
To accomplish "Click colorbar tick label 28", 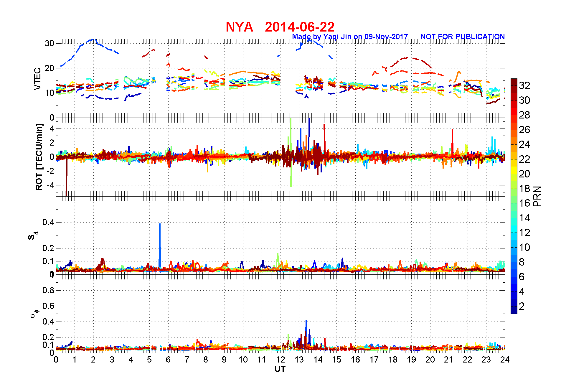I will [x=524, y=115].
